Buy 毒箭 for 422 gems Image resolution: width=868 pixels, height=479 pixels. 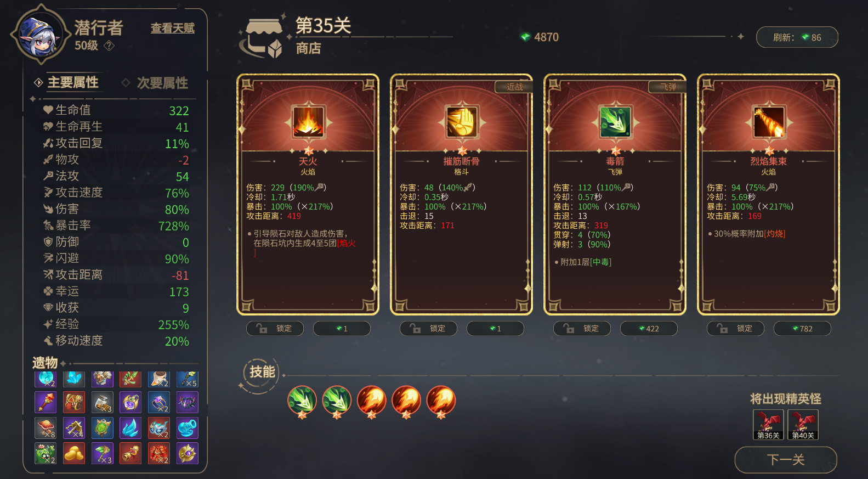pyautogui.click(x=649, y=328)
